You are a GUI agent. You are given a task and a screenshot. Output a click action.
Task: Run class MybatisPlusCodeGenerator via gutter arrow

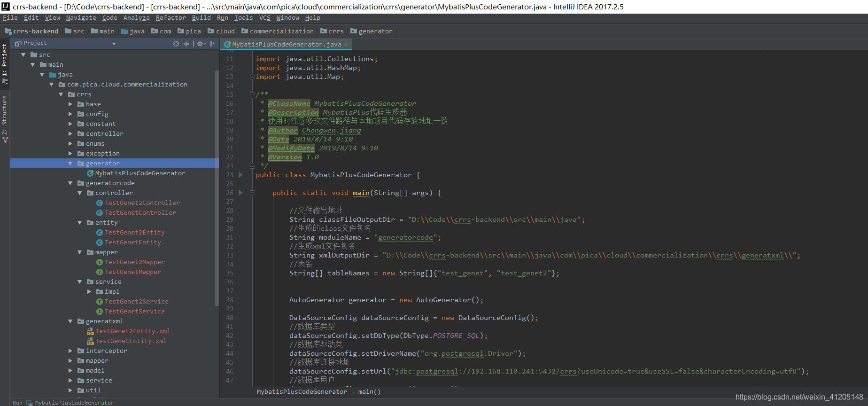[x=240, y=175]
